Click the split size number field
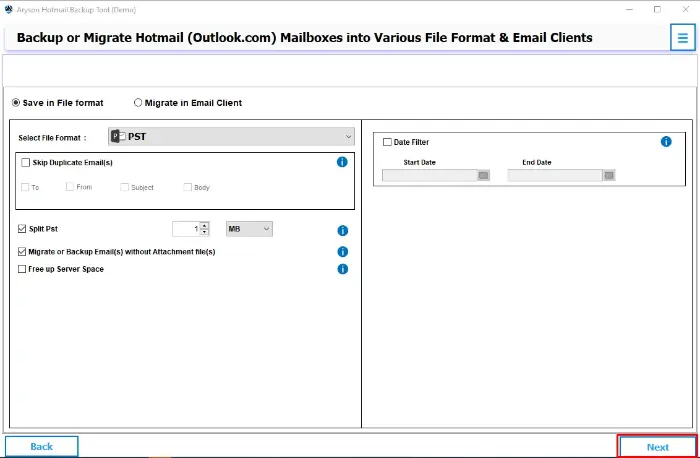This screenshot has width=700, height=458. click(186, 229)
